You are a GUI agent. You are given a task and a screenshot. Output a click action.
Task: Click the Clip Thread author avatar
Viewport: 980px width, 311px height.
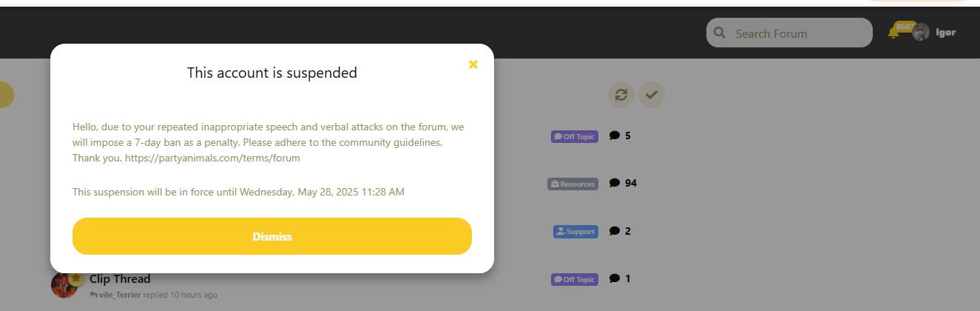[x=64, y=285]
